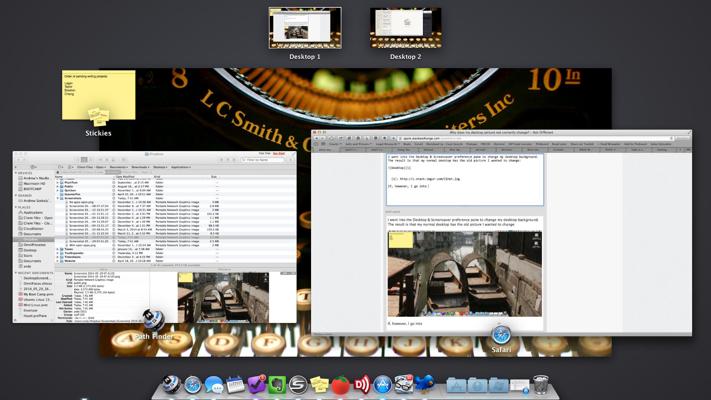Launch Safari compass icon in the Dock

192,385
